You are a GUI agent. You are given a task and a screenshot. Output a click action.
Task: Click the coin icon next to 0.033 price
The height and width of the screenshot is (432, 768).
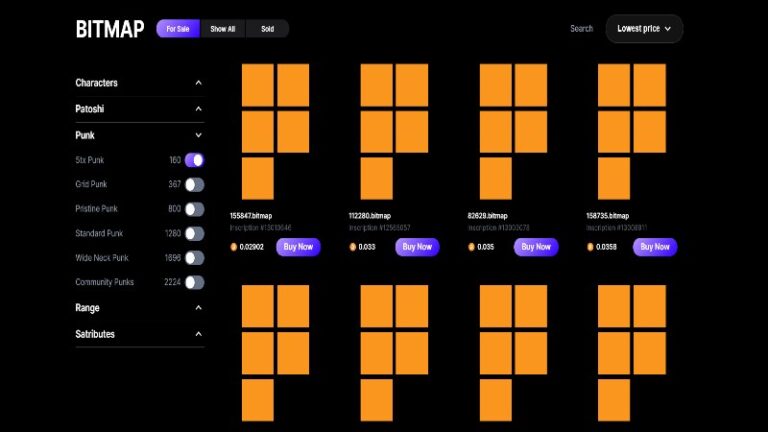[x=353, y=247]
